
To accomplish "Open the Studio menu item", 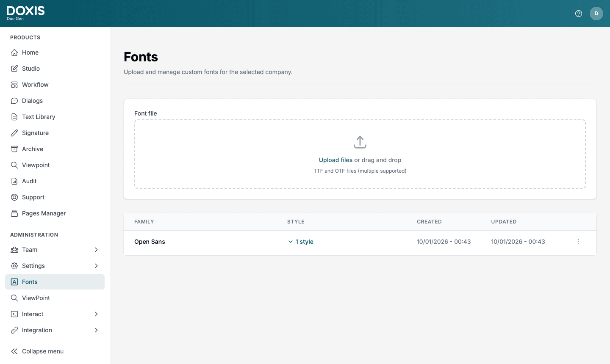I will click(x=55, y=69).
